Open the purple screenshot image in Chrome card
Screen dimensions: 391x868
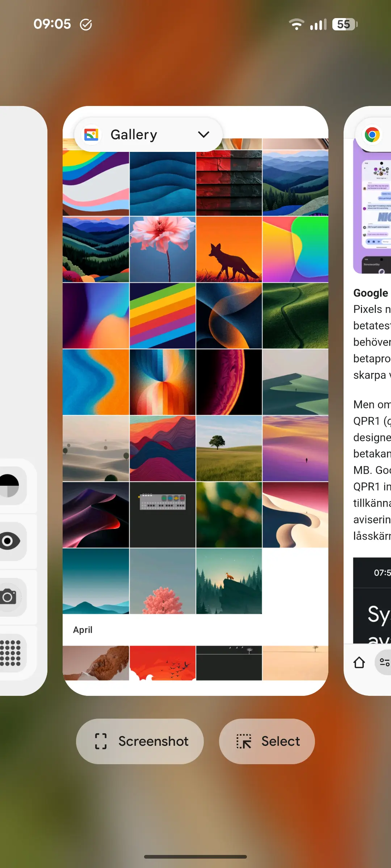(x=372, y=206)
